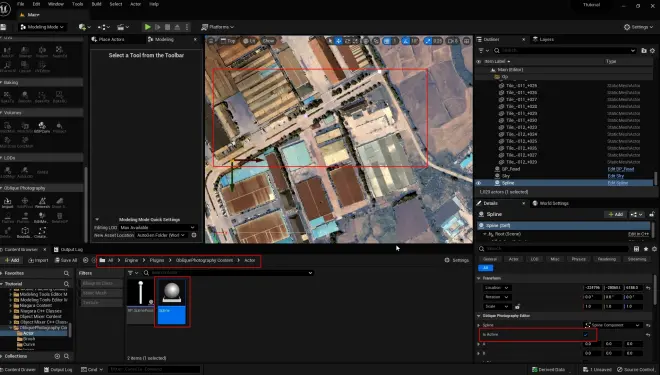
Task: Click the Top view mode button
Action: [229, 41]
